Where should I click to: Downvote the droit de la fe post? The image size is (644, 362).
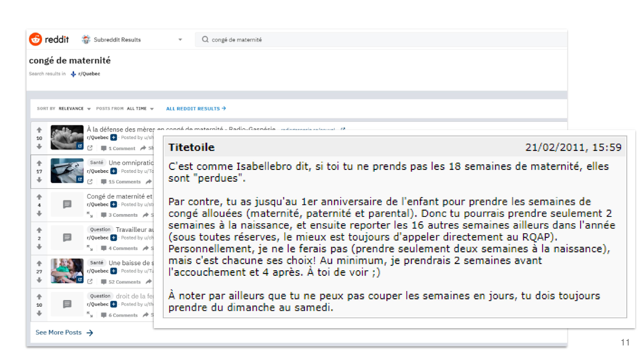(39, 313)
